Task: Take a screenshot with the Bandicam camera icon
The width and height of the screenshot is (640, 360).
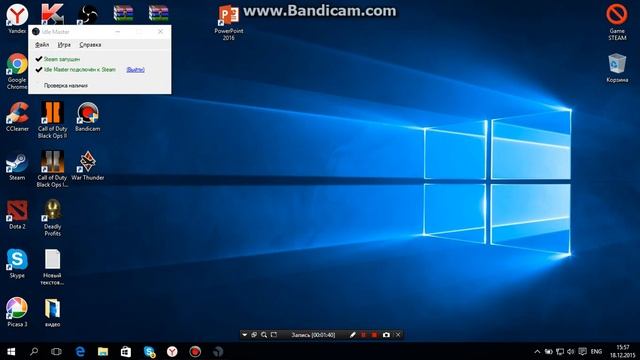Action: point(386,335)
